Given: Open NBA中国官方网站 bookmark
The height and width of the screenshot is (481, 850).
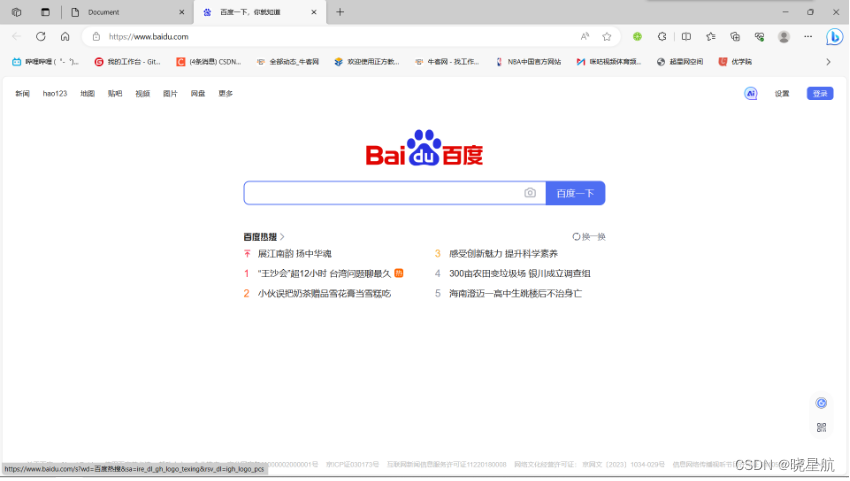Looking at the screenshot, I should [x=528, y=62].
